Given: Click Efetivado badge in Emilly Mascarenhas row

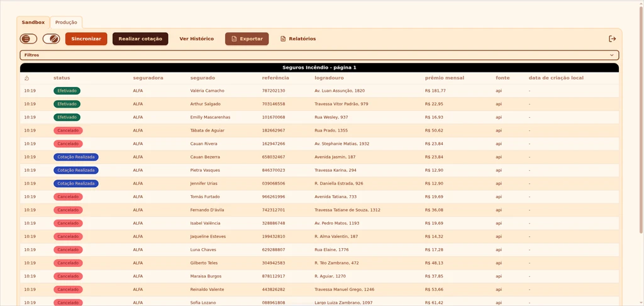Looking at the screenshot, I should [67, 117].
